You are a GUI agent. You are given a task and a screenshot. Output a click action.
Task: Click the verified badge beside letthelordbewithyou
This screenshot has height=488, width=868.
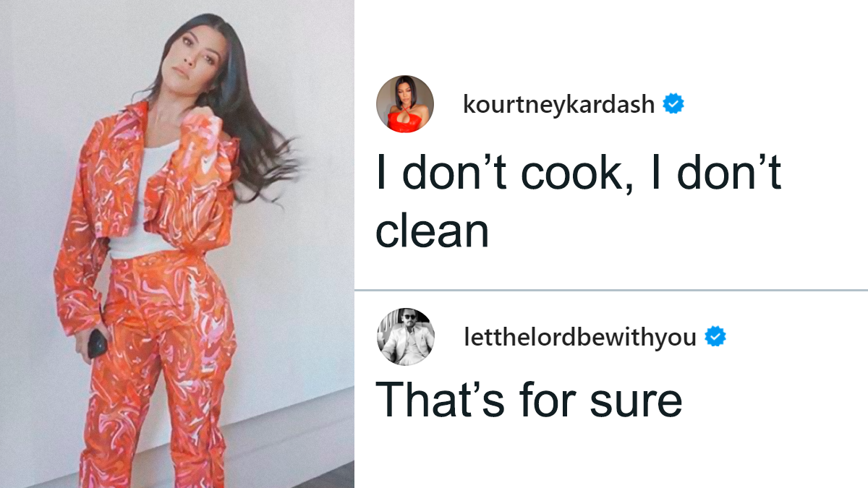click(x=715, y=336)
